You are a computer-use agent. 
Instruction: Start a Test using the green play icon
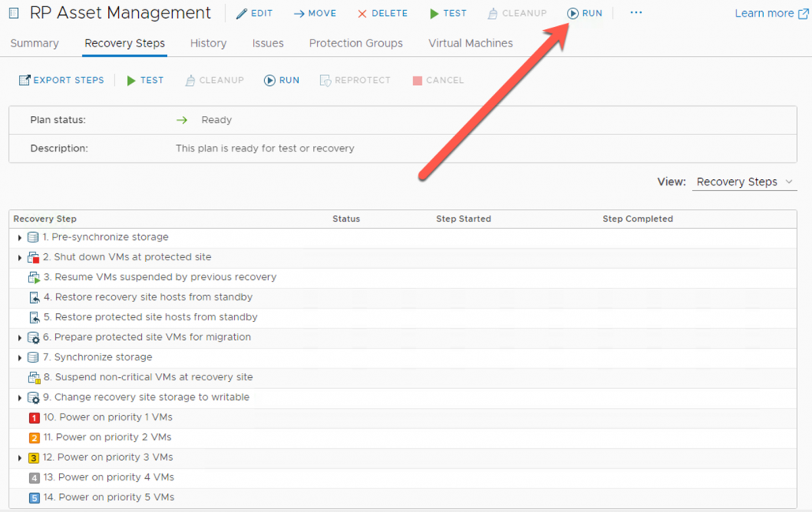click(x=433, y=13)
